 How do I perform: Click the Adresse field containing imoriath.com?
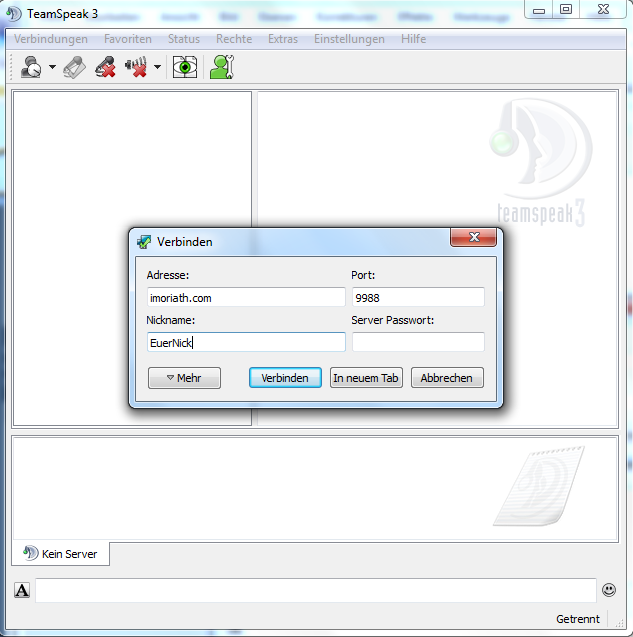(x=245, y=297)
